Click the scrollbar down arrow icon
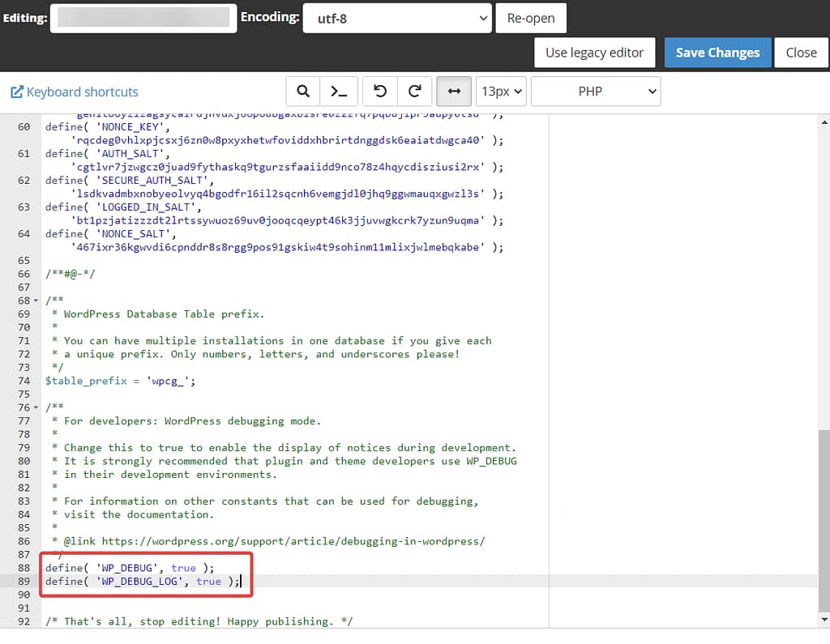This screenshot has height=644, width=830. pyautogui.click(x=823, y=618)
